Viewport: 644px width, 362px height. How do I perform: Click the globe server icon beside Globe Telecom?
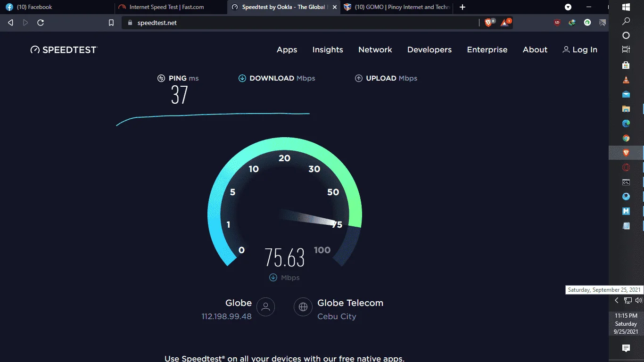tap(303, 307)
